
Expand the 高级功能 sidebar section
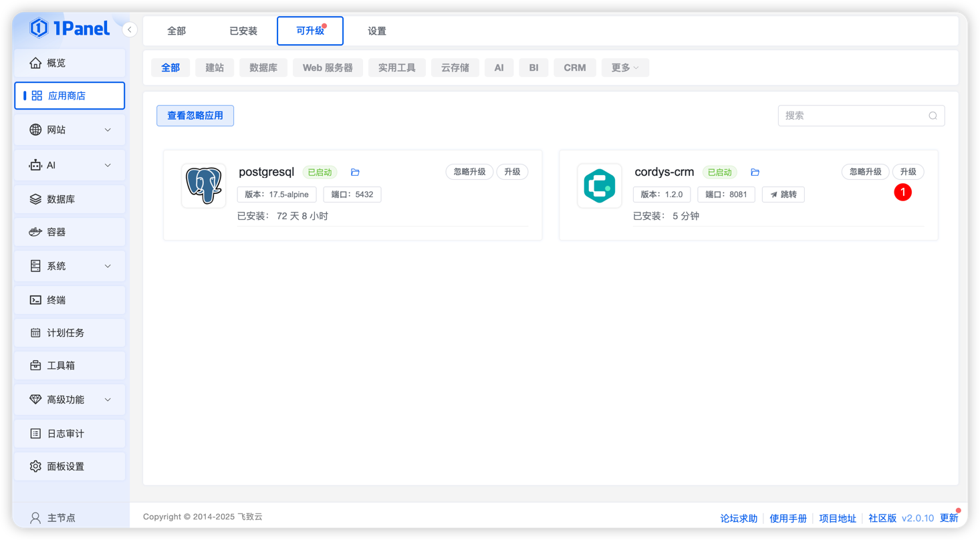click(107, 399)
